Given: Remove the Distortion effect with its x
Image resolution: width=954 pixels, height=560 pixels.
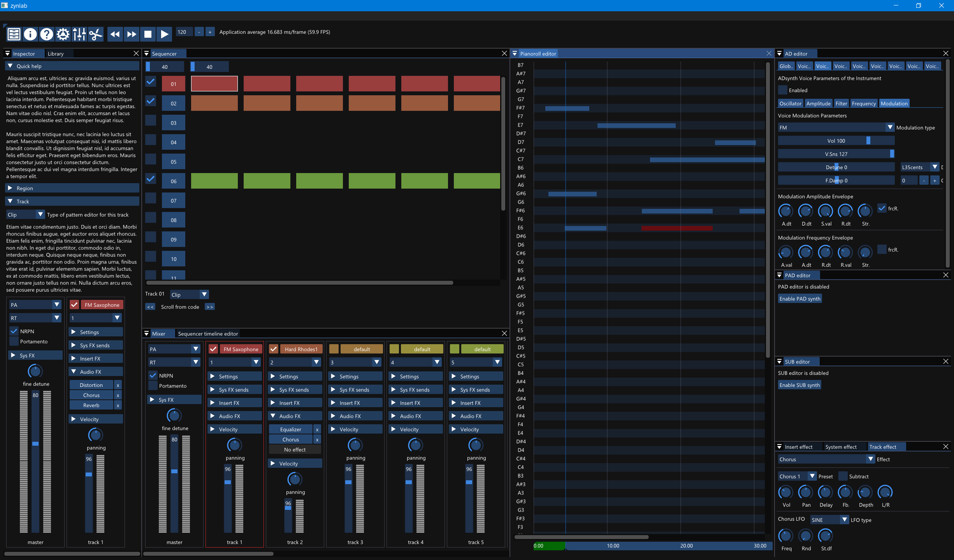Looking at the screenshot, I should 118,385.
